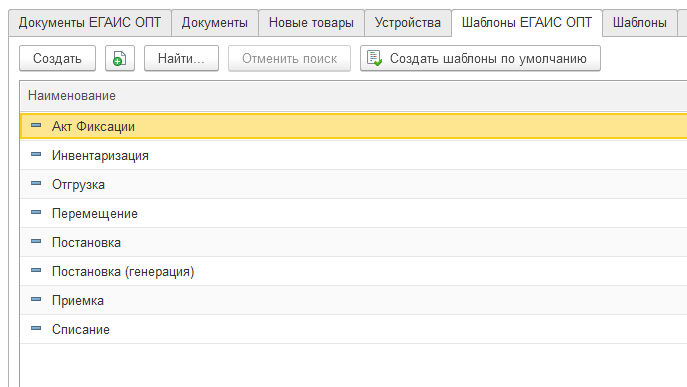Select the plain Постановка template
Viewport: 687px width, 387px height.
(x=86, y=242)
